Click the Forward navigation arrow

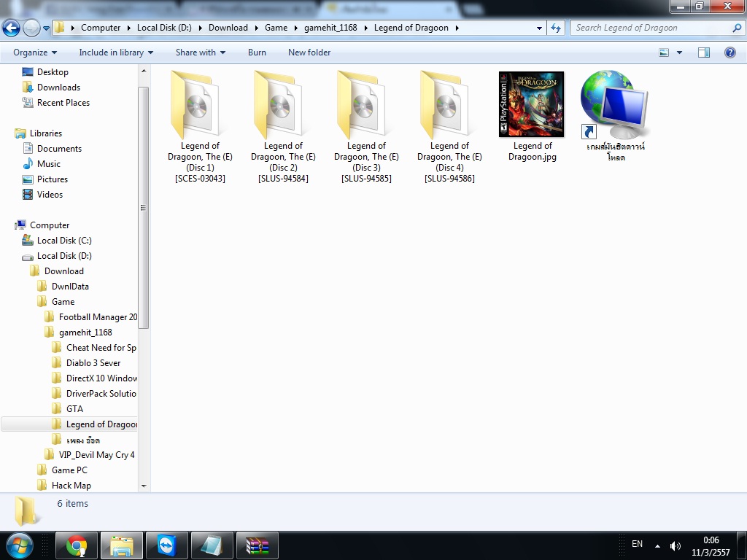pyautogui.click(x=31, y=28)
